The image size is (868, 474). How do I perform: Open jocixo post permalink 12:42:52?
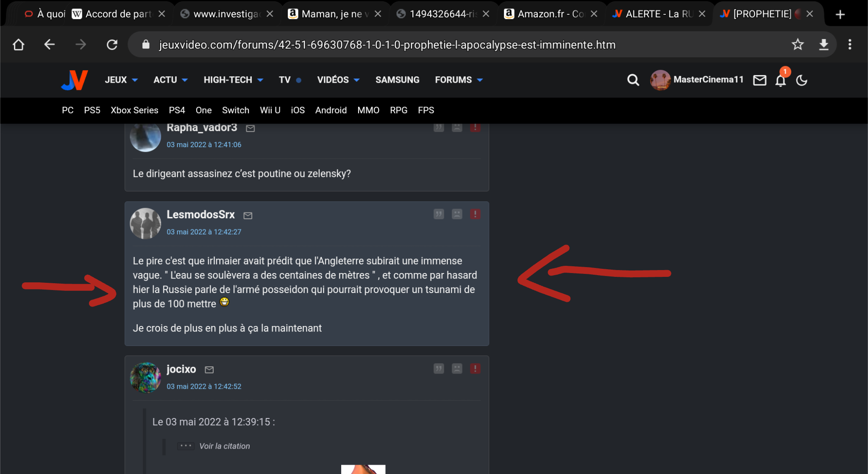coord(204,387)
